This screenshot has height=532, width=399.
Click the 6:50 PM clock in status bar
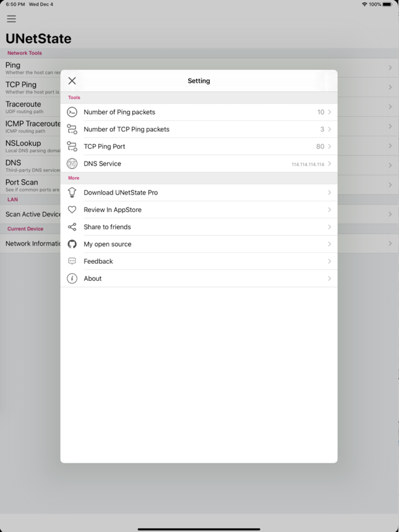click(x=15, y=5)
